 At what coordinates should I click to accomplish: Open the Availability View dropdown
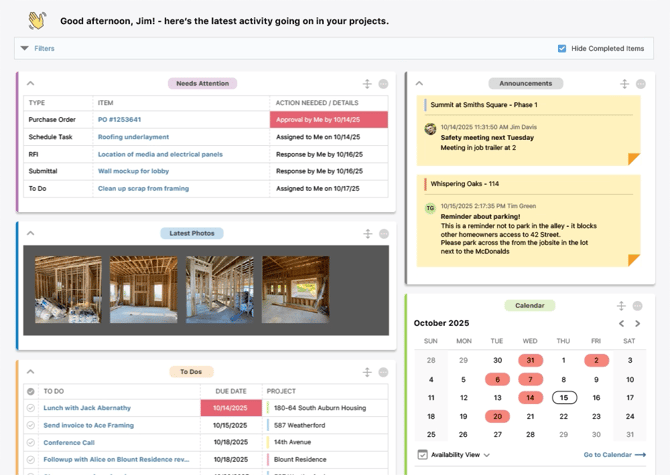point(460,455)
